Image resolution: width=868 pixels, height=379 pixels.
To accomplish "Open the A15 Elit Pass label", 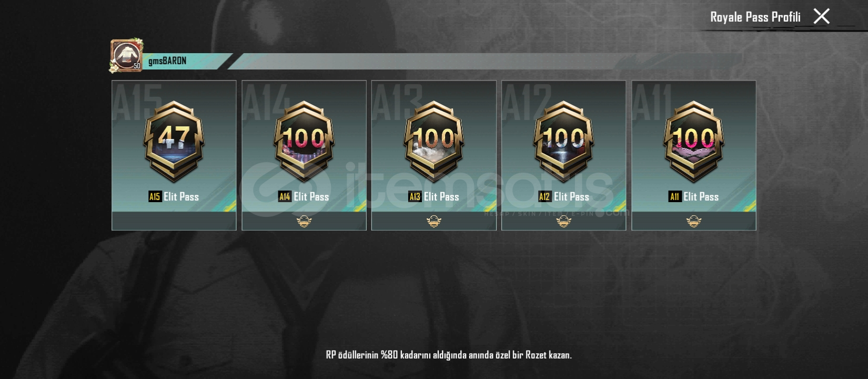I will pyautogui.click(x=174, y=197).
